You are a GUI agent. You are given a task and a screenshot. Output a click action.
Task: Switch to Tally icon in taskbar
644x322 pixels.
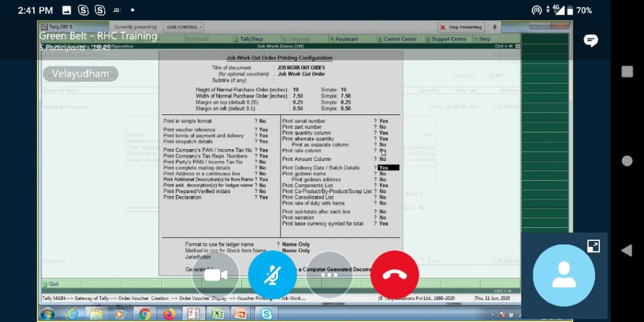(x=193, y=314)
